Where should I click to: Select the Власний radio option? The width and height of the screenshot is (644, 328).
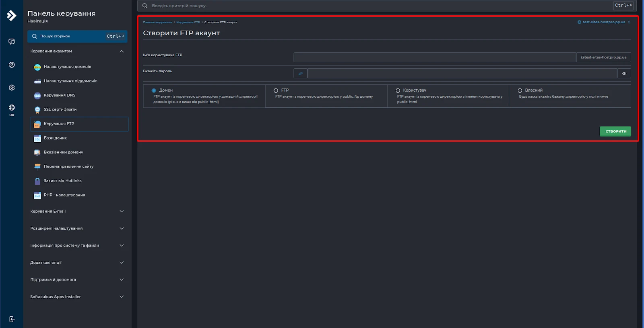pyautogui.click(x=520, y=90)
